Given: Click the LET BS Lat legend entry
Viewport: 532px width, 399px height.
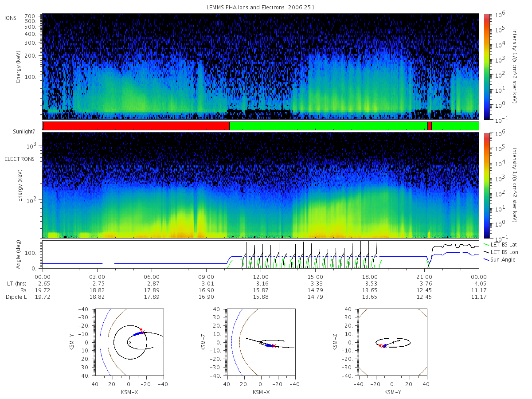Looking at the screenshot, I should (x=501, y=244).
